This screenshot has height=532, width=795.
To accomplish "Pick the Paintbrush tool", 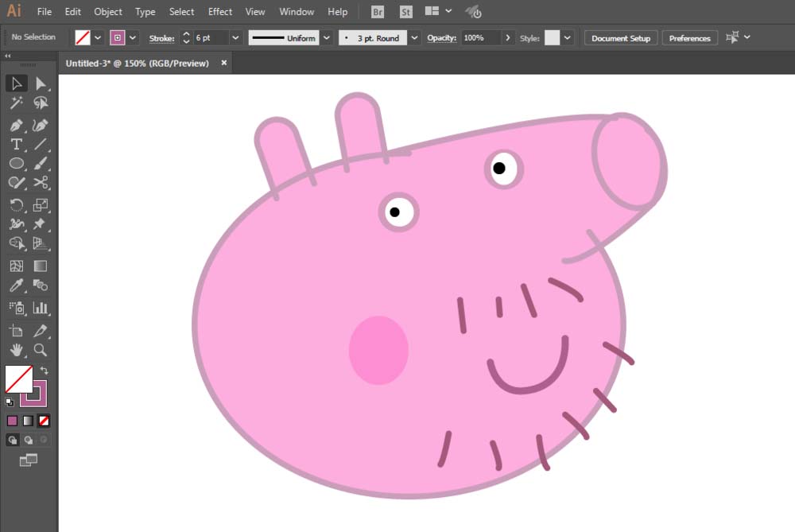I will point(41,163).
